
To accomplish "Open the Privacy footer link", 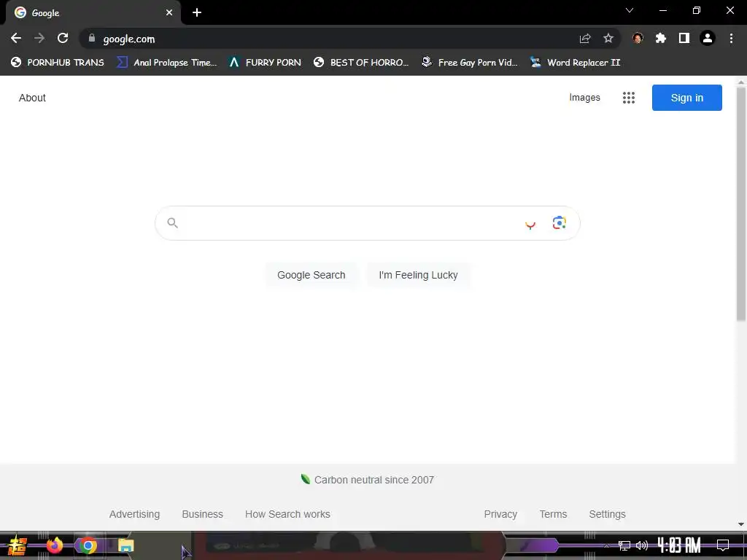I will [x=500, y=514].
